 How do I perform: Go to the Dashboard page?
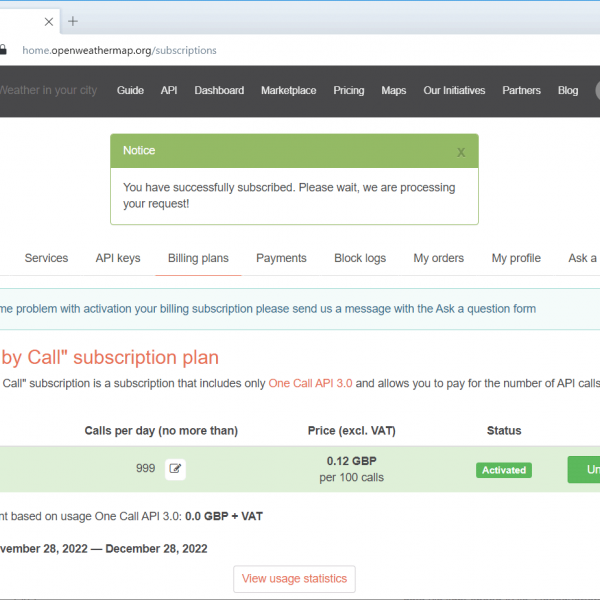click(x=219, y=90)
